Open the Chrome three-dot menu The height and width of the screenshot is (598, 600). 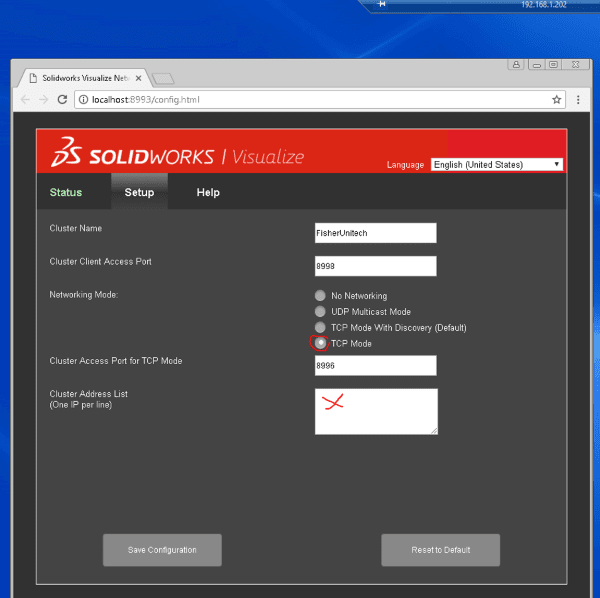click(578, 99)
